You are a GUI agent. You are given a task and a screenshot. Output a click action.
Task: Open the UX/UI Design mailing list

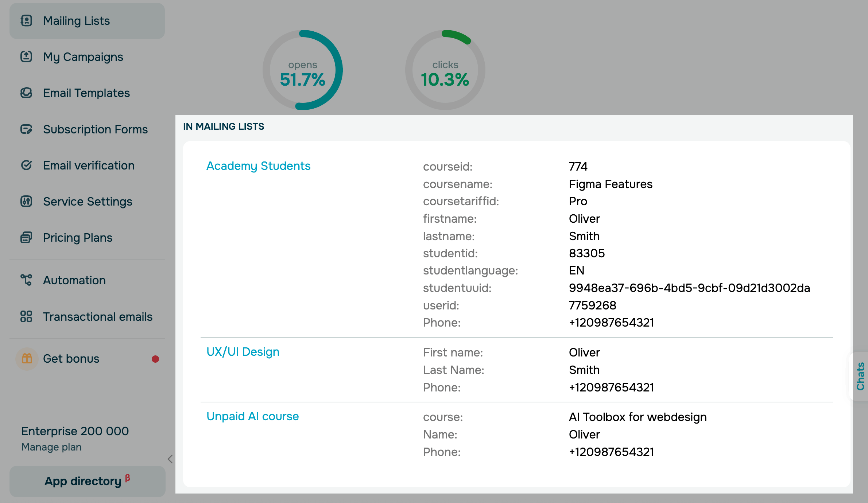[243, 352]
